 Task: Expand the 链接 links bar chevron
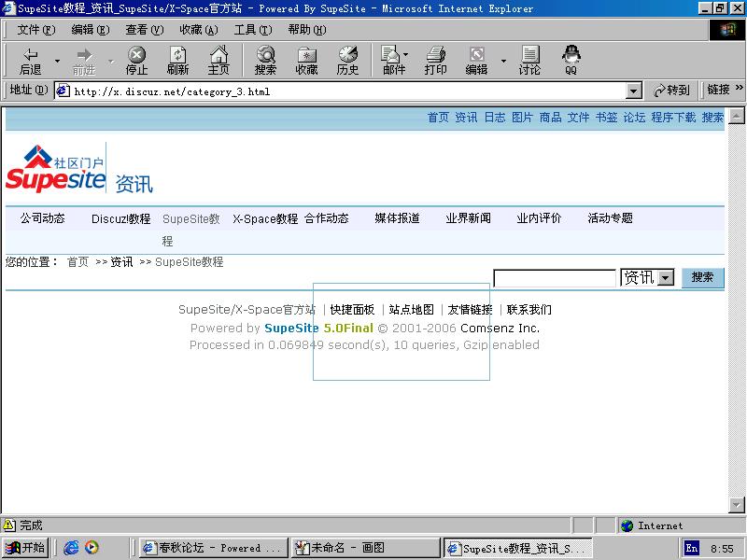click(739, 88)
